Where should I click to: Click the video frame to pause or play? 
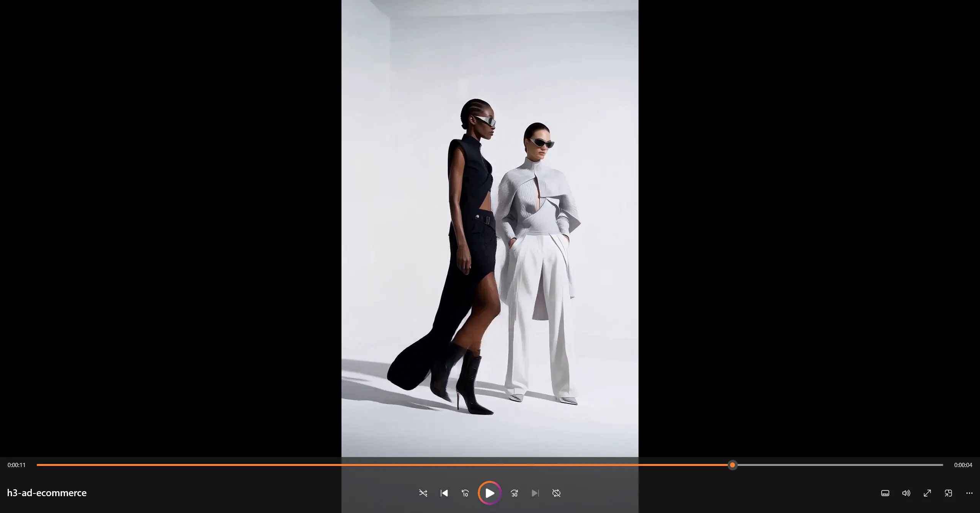[x=490, y=228]
